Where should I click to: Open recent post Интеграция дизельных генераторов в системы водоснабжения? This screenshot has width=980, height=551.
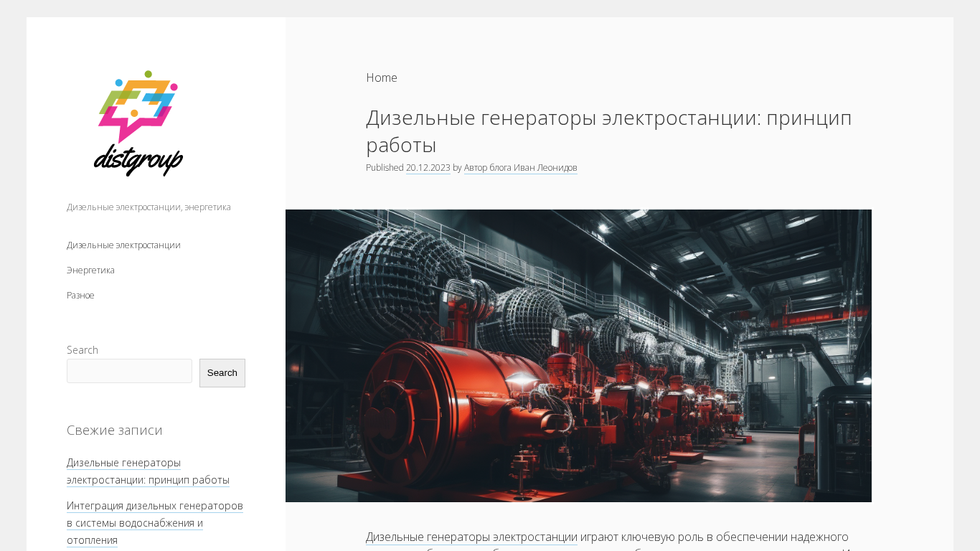click(155, 523)
